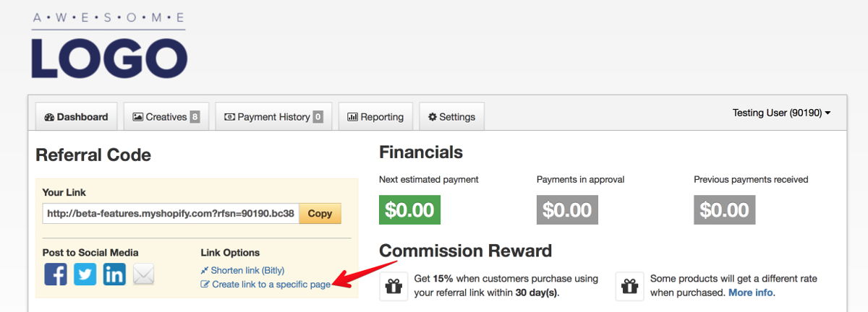This screenshot has width=868, height=312.
Task: Open the Creatives tab
Action: (x=166, y=117)
